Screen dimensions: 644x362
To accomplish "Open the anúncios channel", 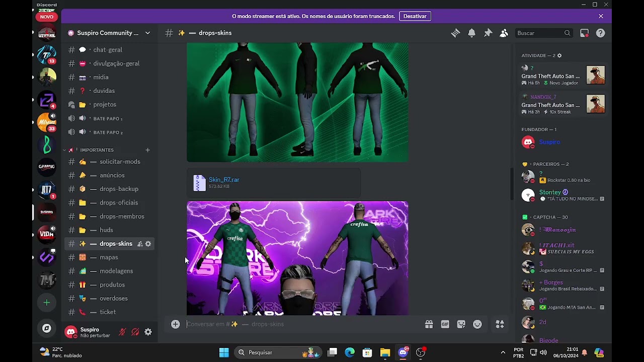I will coord(110,175).
